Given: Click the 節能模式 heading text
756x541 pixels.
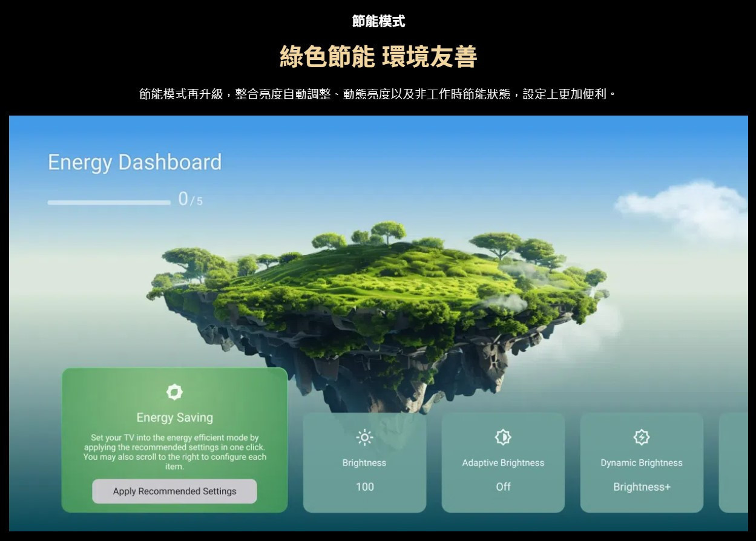Looking at the screenshot, I should [378, 22].
